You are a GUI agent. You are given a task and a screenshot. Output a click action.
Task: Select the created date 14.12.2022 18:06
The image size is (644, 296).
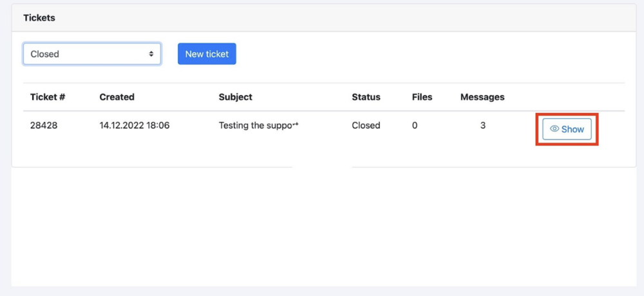coord(135,125)
